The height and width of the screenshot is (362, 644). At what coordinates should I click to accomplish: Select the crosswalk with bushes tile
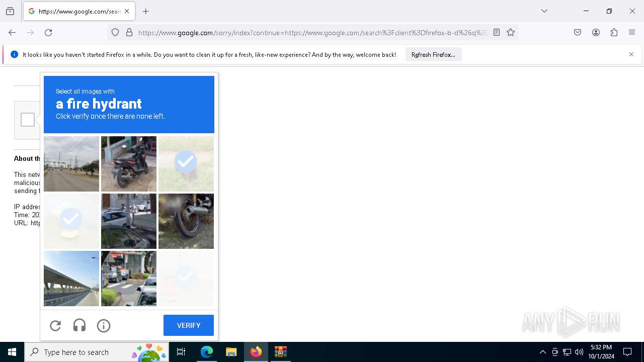[129, 279]
